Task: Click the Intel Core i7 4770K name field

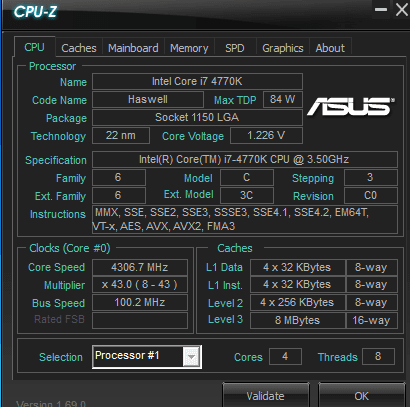Action: point(197,81)
